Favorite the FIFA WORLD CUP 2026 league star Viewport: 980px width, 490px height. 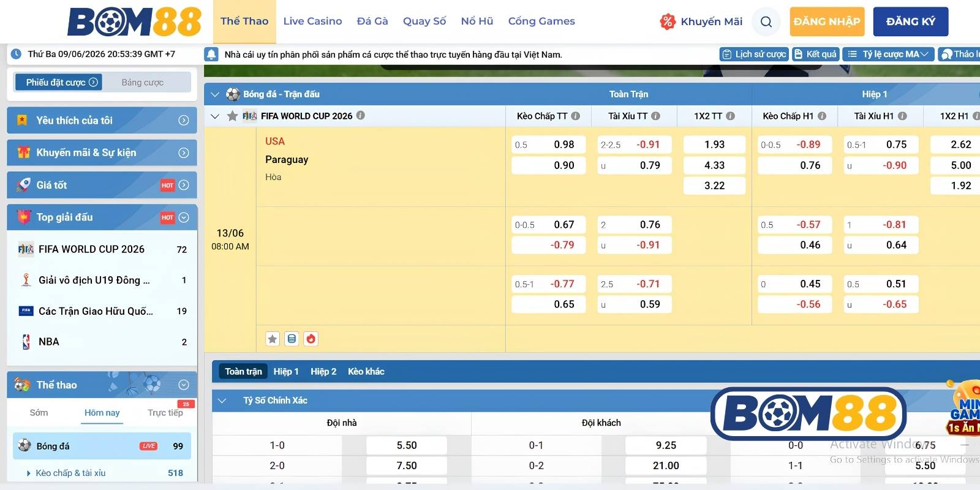232,116
